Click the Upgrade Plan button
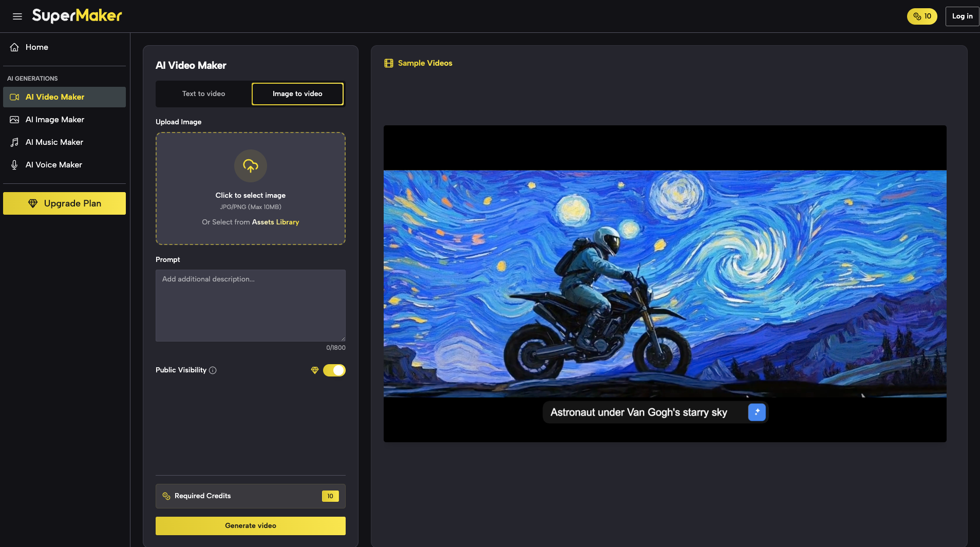This screenshot has width=980, height=547. click(x=64, y=203)
